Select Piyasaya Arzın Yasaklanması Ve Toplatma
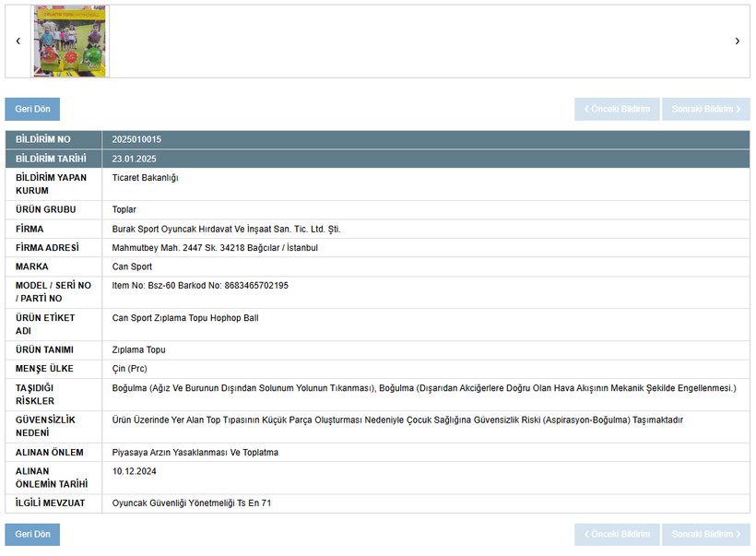 click(x=195, y=453)
